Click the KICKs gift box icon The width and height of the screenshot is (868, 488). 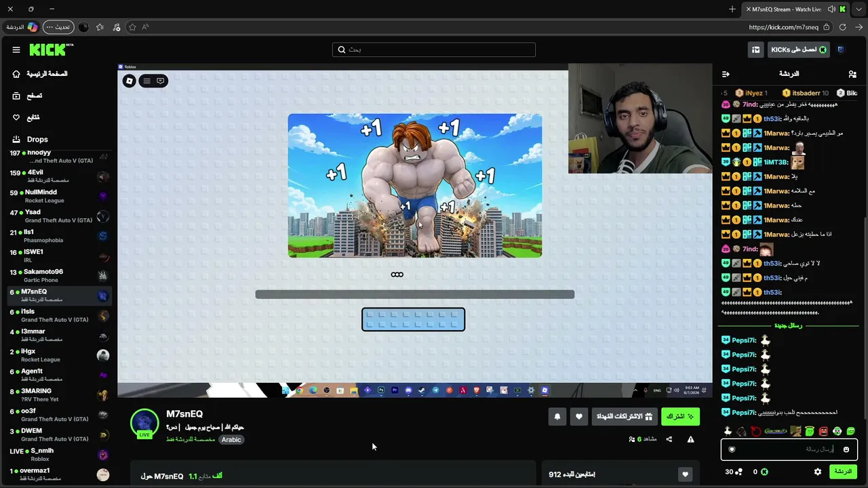(755, 49)
